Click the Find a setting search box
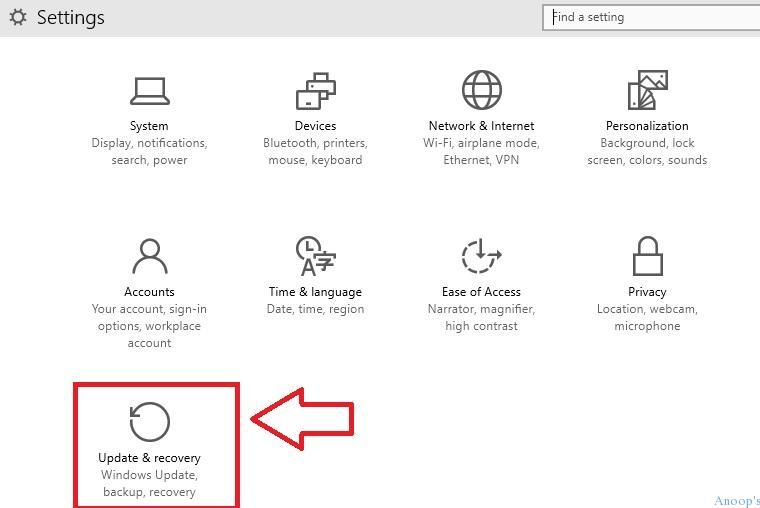Viewport: 760px width, 508px height. click(651, 17)
